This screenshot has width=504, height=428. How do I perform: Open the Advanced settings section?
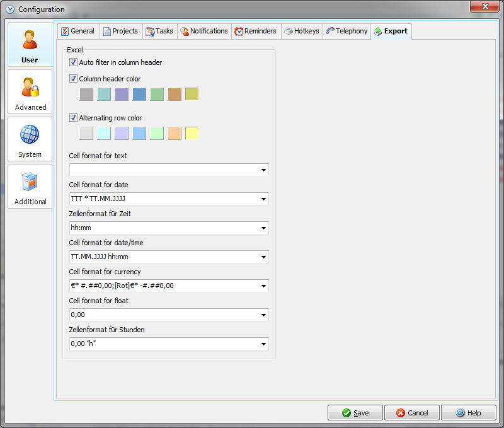tap(30, 92)
